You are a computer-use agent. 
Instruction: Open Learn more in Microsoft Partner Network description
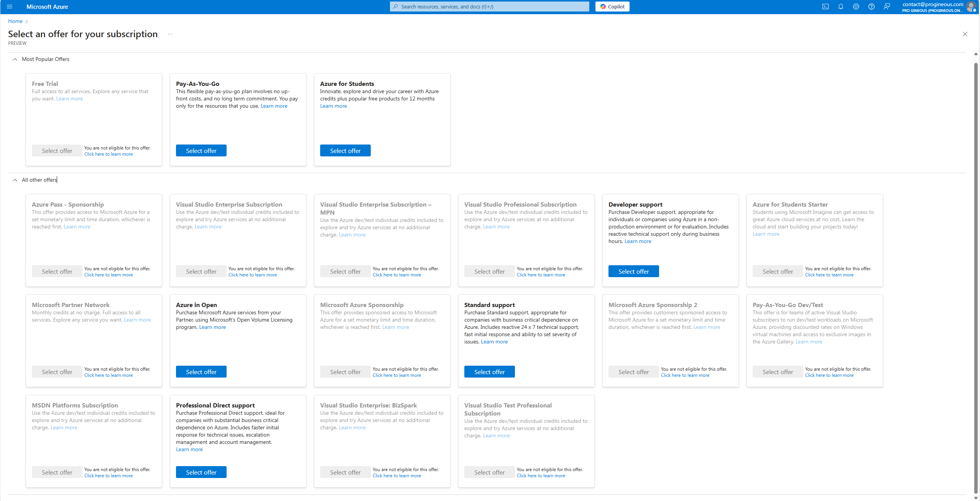(137, 320)
